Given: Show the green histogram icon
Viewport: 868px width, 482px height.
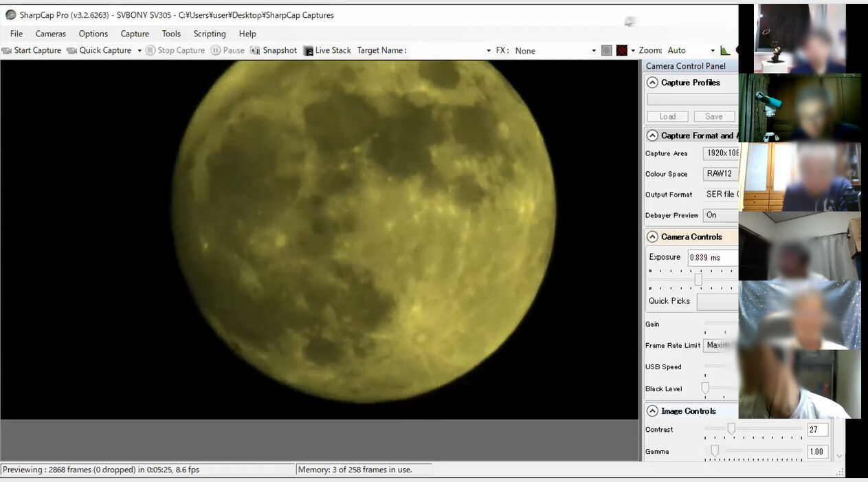Looking at the screenshot, I should pyautogui.click(x=724, y=50).
